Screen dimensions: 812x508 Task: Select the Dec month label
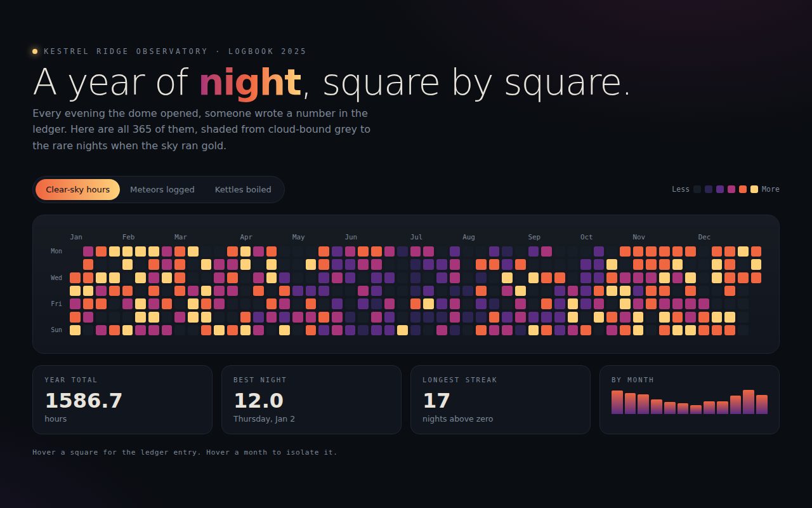click(x=704, y=237)
